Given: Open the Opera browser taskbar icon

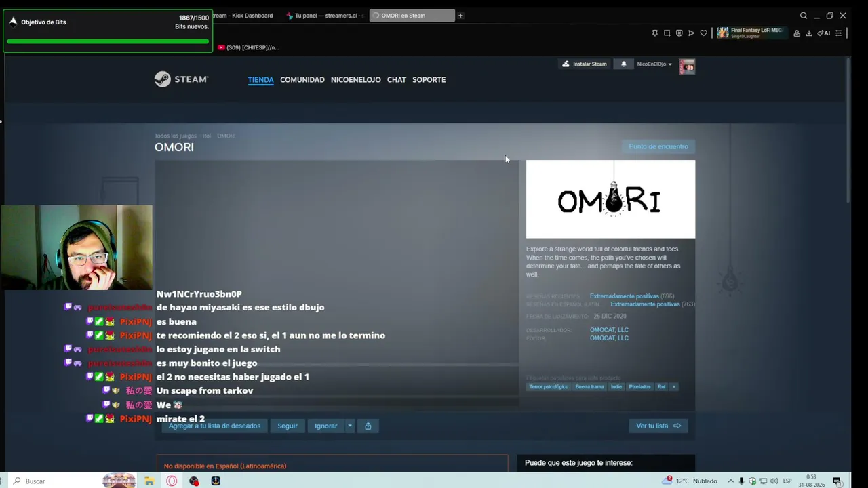Looking at the screenshot, I should [172, 481].
